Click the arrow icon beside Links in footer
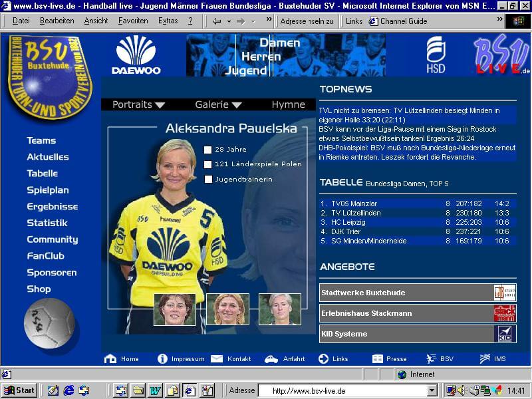The image size is (532, 399). (x=324, y=358)
